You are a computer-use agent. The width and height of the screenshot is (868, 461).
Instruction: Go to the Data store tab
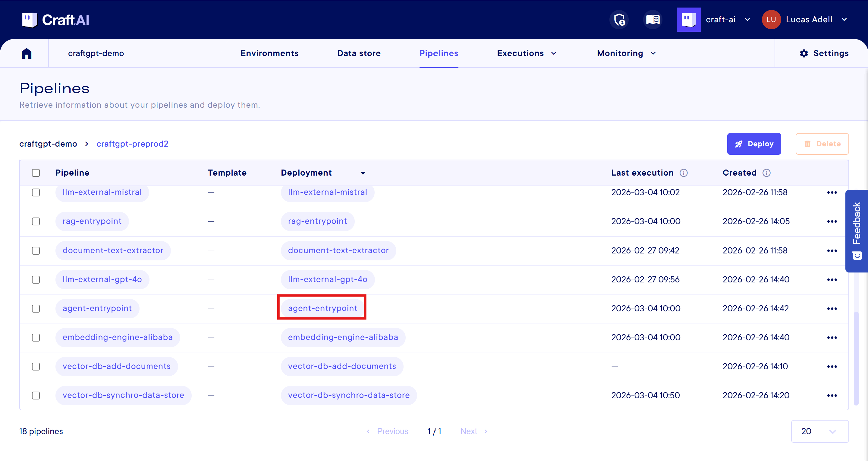click(x=359, y=53)
